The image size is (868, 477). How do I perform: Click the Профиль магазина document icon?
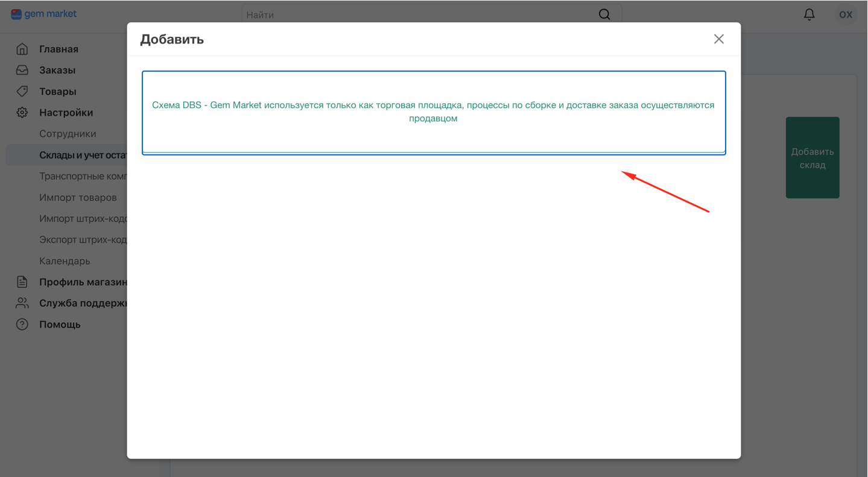(x=22, y=282)
